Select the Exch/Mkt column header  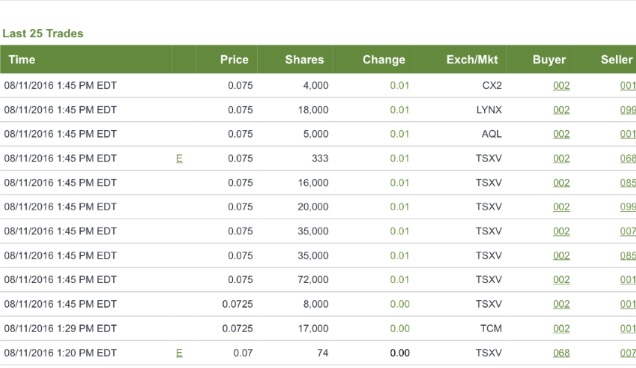tap(472, 60)
